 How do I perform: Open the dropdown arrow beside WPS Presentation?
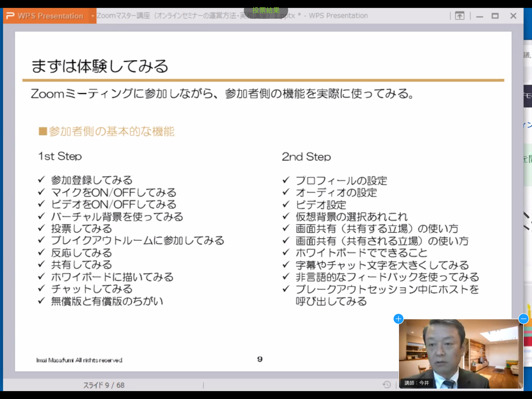click(x=93, y=16)
